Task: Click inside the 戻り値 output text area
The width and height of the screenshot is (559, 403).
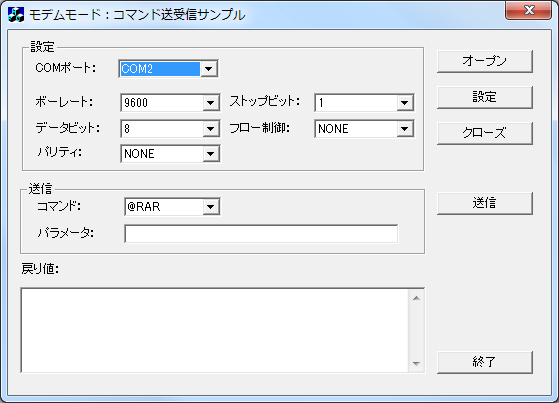Action: [x=215, y=330]
